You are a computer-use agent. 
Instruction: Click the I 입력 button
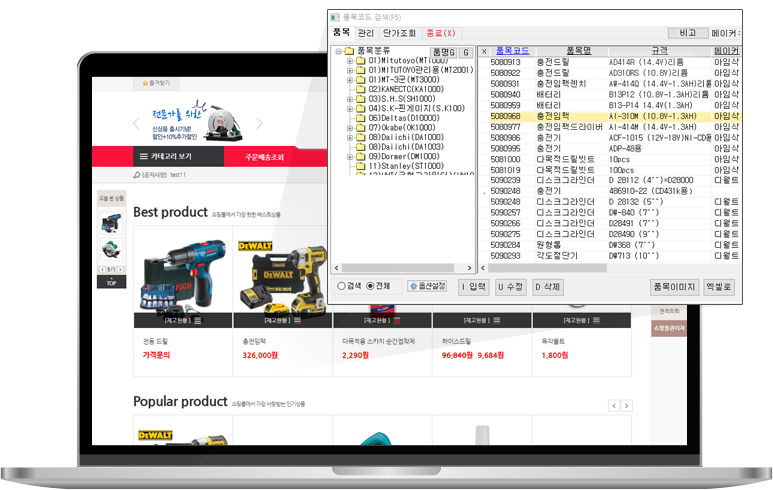(473, 287)
